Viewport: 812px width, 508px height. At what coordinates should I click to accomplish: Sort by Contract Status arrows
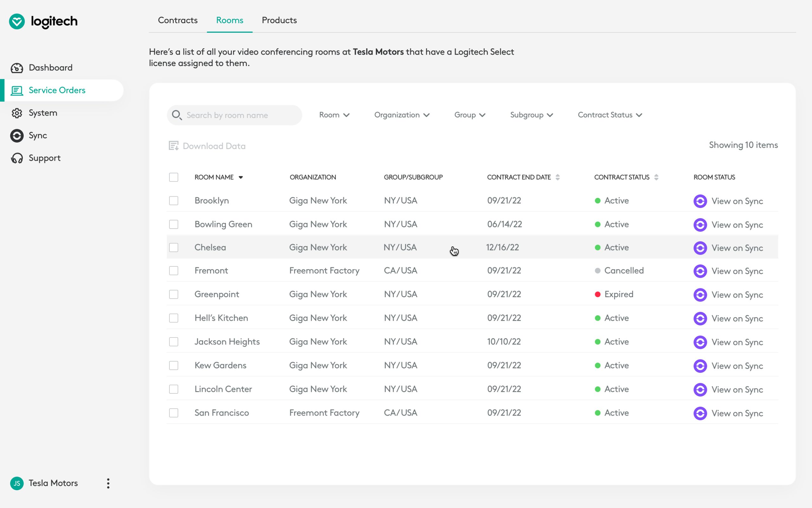656,177
